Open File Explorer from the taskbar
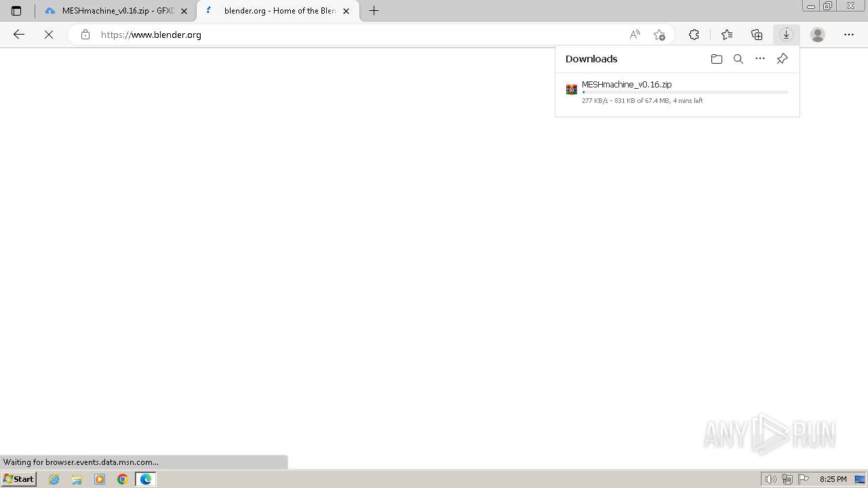This screenshot has width=868, height=488. pyautogui.click(x=77, y=479)
